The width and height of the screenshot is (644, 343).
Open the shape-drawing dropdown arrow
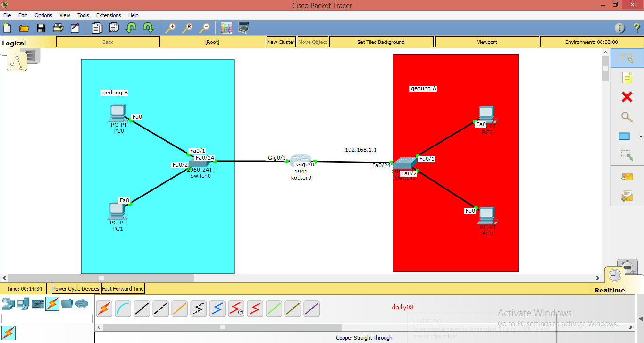640,137
